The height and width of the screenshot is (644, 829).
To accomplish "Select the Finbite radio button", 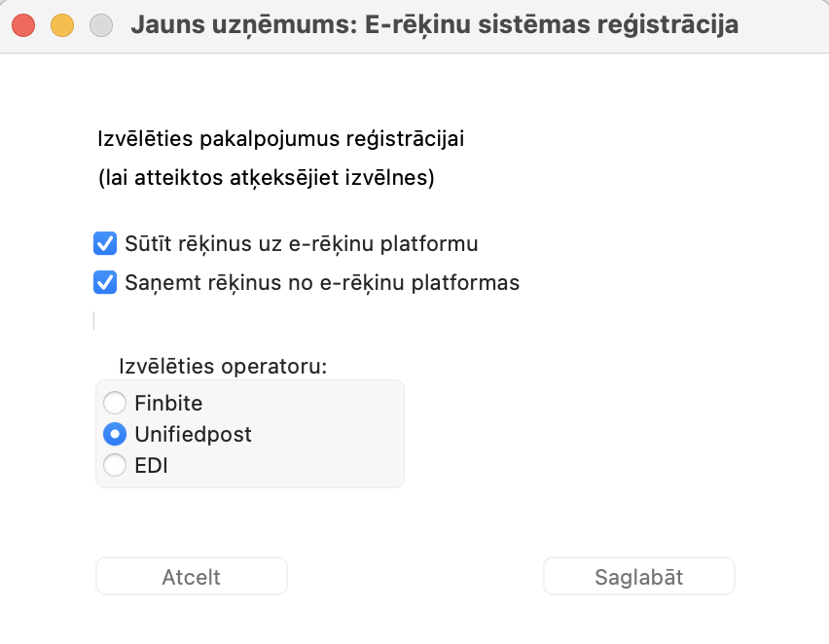I will 115,403.
